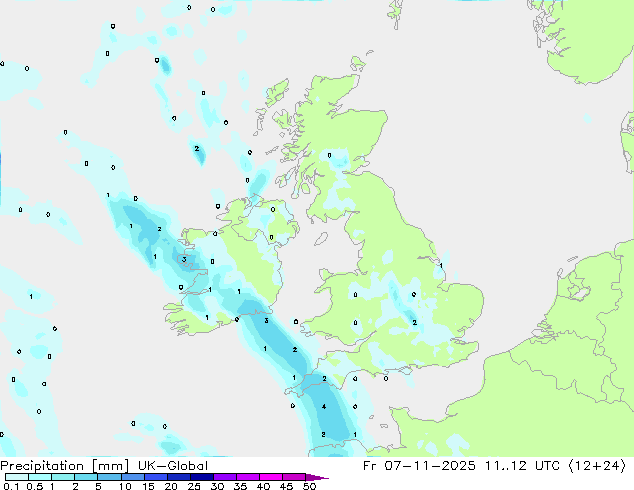Viewport: 634px width, 490px height.
Task: Click the 10–15 mm blue legend swatch
Action: coord(132,477)
